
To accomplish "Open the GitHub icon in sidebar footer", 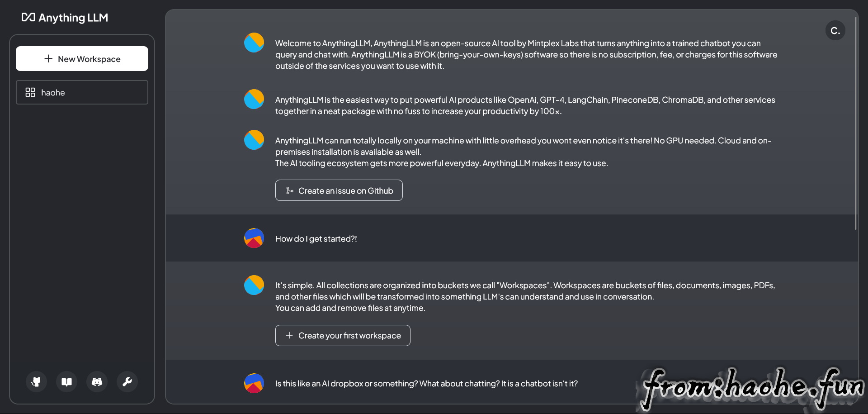I will [x=36, y=382].
